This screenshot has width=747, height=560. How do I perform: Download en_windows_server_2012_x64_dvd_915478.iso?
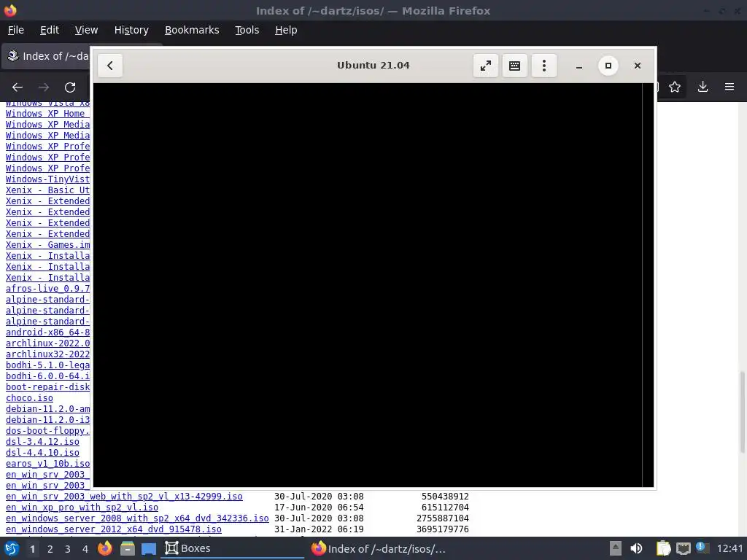(x=113, y=529)
